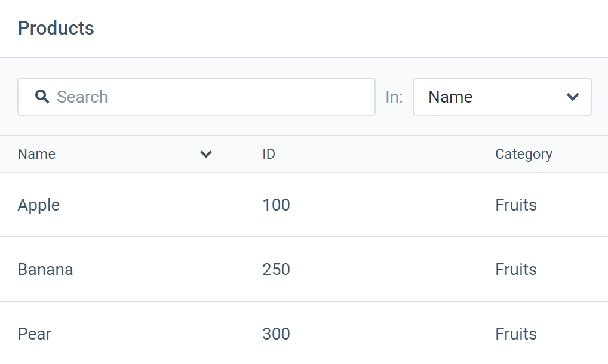Image resolution: width=608 pixels, height=364 pixels.
Task: Click the Products heading
Action: click(56, 28)
